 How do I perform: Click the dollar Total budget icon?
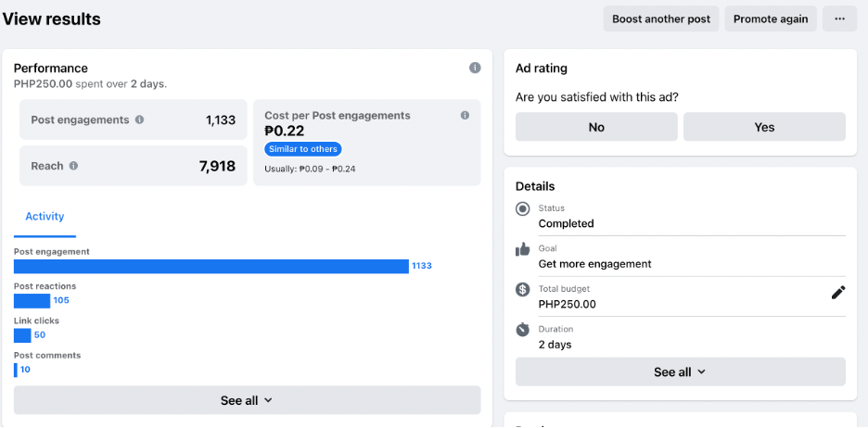tap(523, 290)
